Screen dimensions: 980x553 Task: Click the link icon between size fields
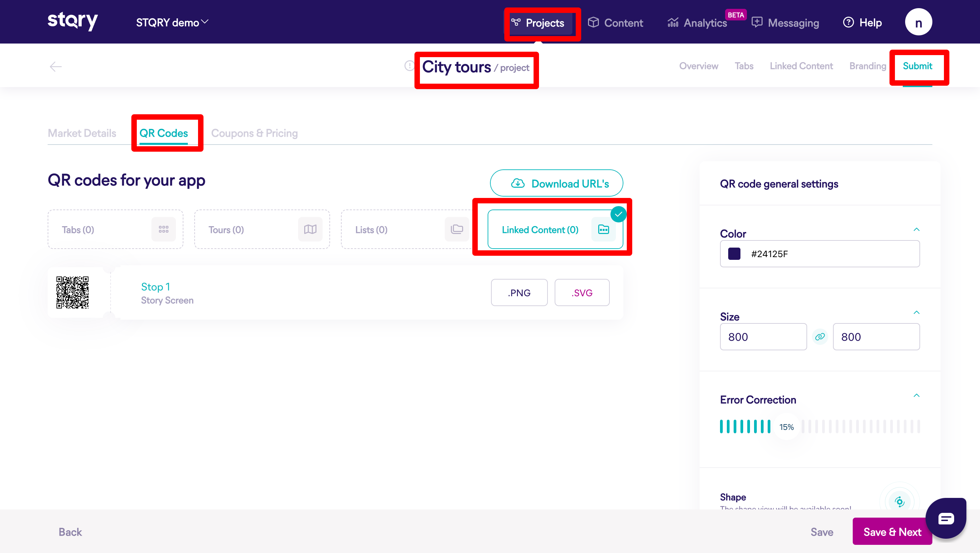tap(820, 337)
